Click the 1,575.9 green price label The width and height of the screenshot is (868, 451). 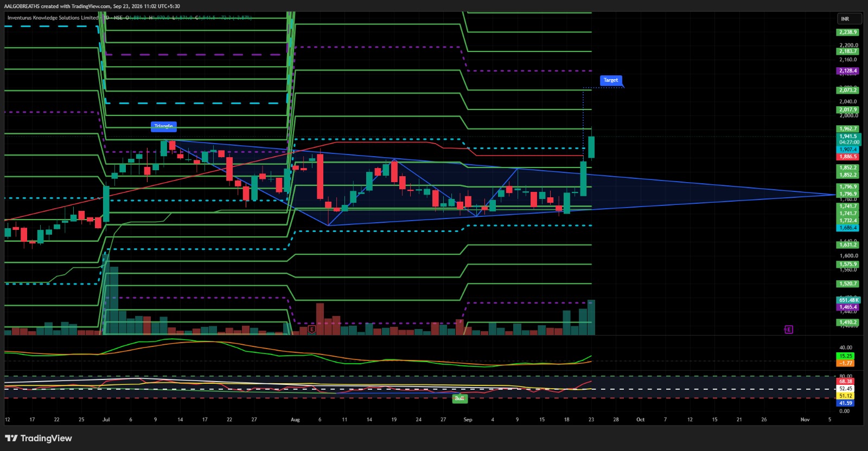coord(848,265)
